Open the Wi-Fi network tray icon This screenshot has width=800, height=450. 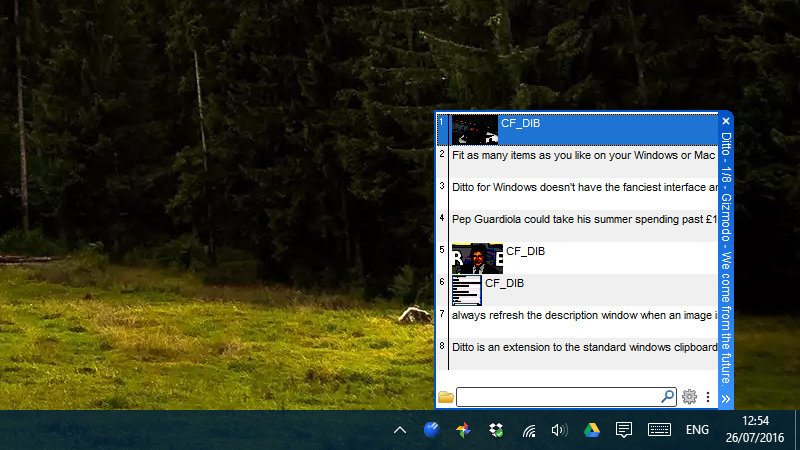(529, 432)
